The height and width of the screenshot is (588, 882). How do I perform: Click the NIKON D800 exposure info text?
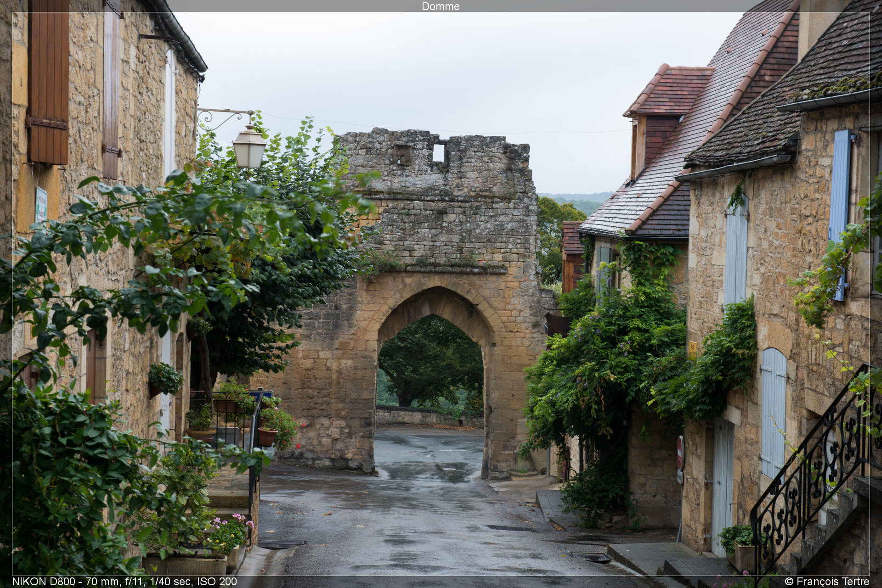124,582
